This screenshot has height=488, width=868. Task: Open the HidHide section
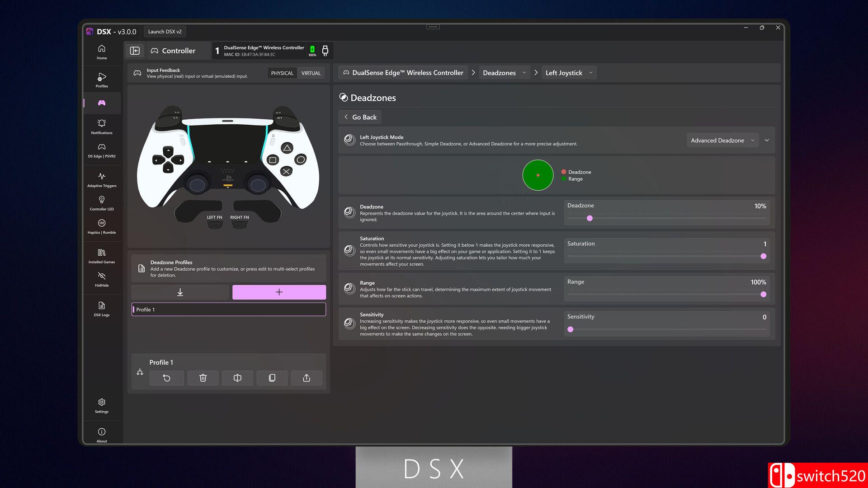(102, 279)
